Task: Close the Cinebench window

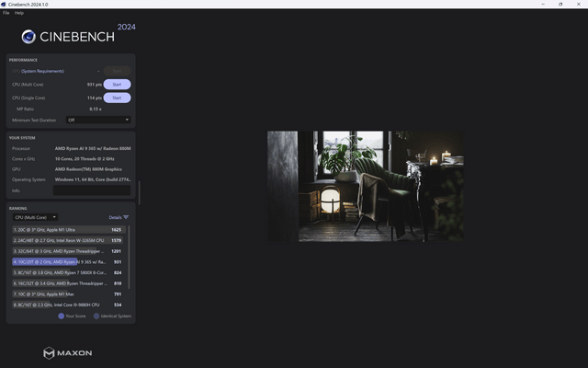Action: tap(578, 4)
